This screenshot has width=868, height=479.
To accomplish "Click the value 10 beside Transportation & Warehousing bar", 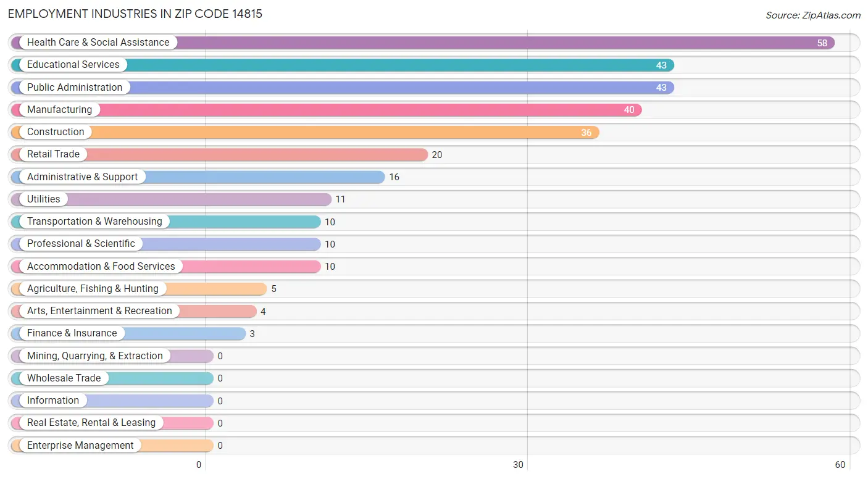I will (x=330, y=222).
